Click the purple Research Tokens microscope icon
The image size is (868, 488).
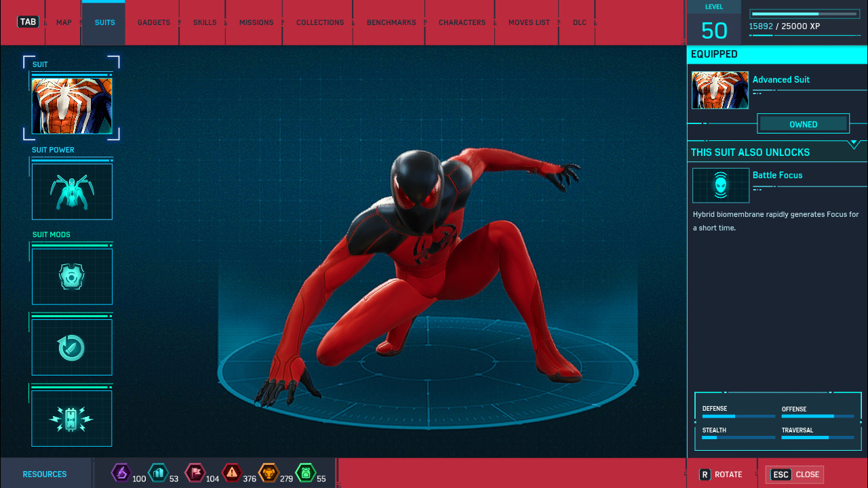coord(121,474)
